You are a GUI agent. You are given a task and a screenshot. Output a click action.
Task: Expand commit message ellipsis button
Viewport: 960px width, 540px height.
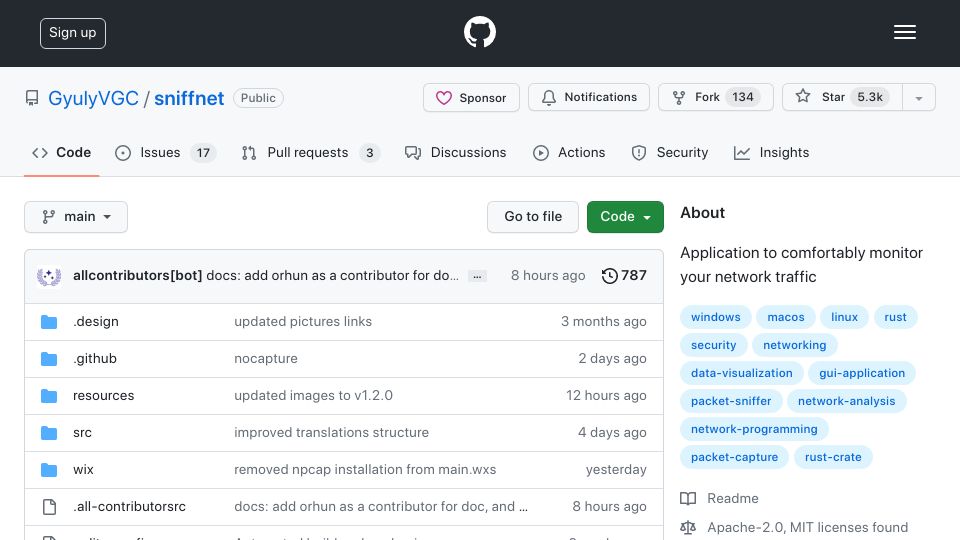pyautogui.click(x=477, y=276)
